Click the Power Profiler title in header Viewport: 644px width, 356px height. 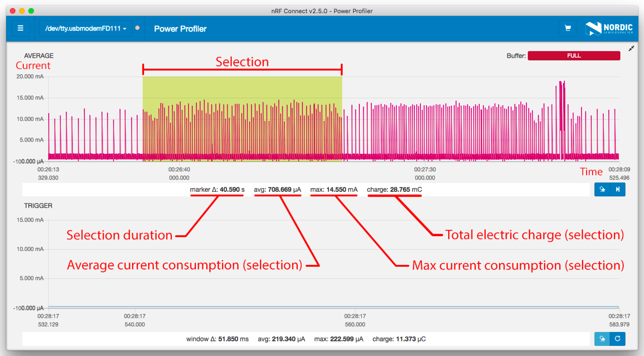point(180,29)
